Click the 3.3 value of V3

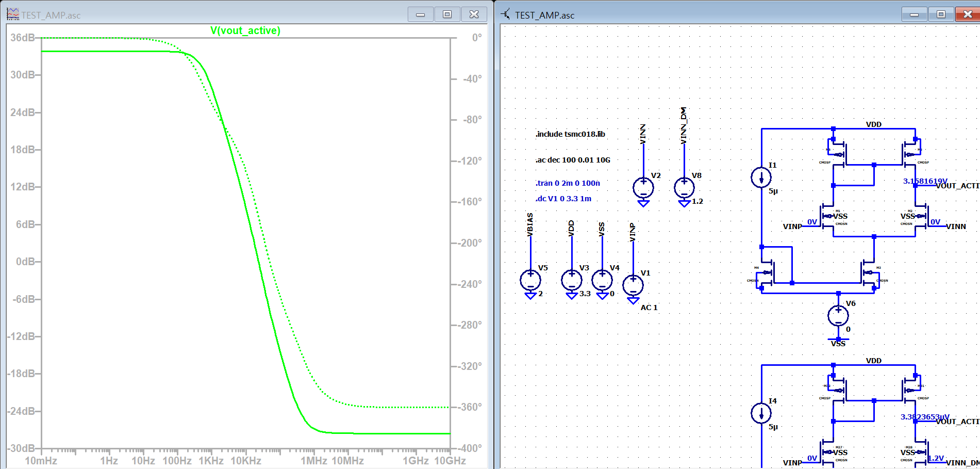pyautogui.click(x=585, y=294)
